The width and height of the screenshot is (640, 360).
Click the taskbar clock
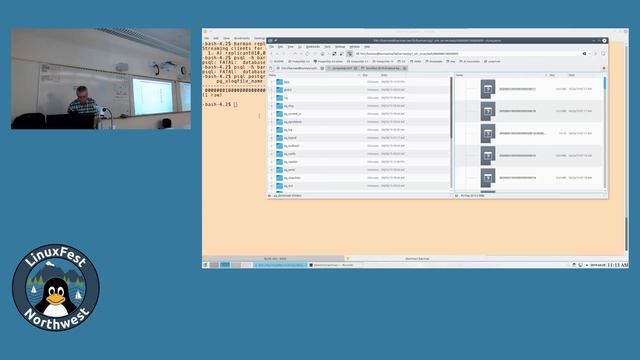618,265
